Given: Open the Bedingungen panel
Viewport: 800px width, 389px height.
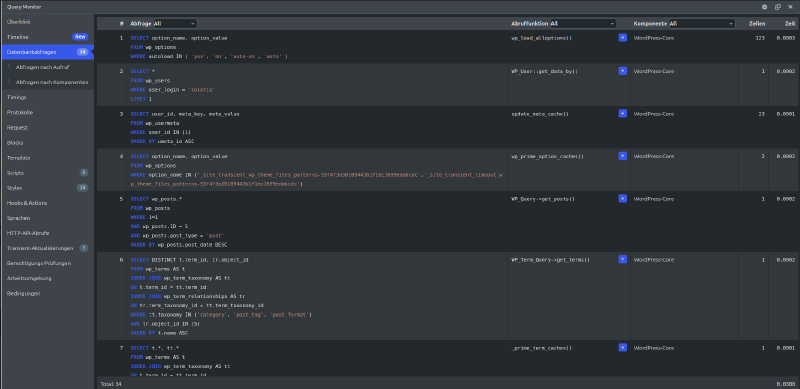Looking at the screenshot, I should 47,294.
